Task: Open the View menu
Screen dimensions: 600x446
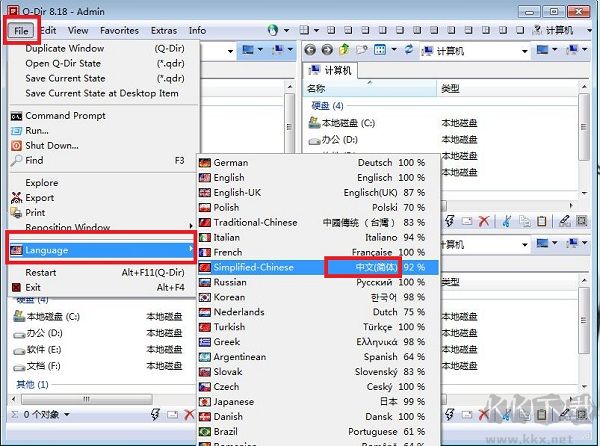Action: (78, 31)
